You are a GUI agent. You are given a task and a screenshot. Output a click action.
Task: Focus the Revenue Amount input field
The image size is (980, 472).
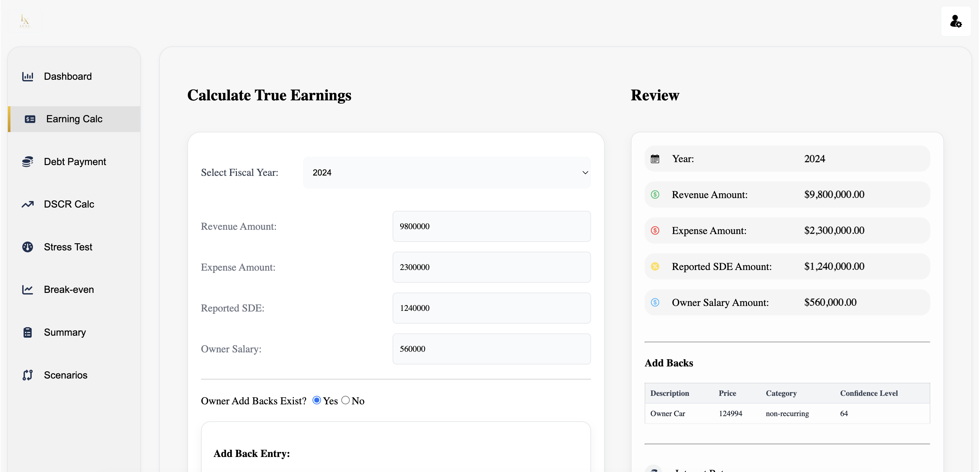click(x=492, y=226)
